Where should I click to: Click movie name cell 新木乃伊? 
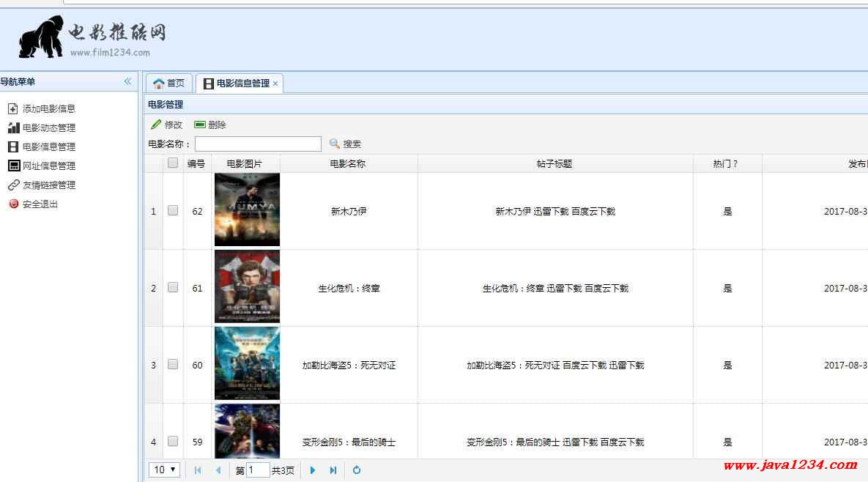(349, 212)
